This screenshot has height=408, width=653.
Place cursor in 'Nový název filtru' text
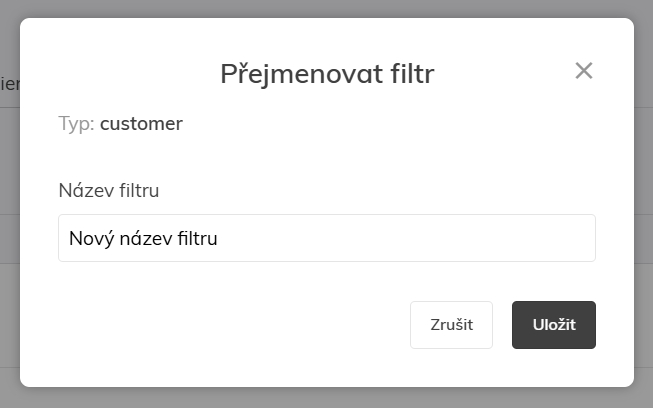tap(143, 239)
